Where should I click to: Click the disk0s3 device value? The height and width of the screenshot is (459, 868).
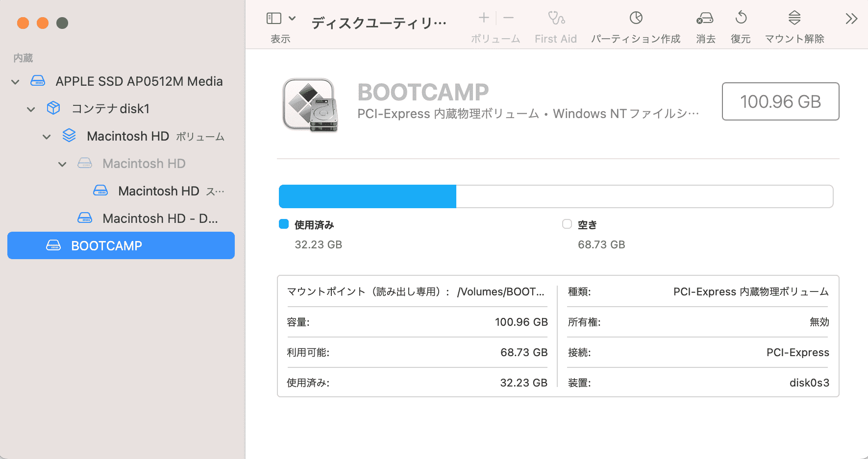[809, 383]
